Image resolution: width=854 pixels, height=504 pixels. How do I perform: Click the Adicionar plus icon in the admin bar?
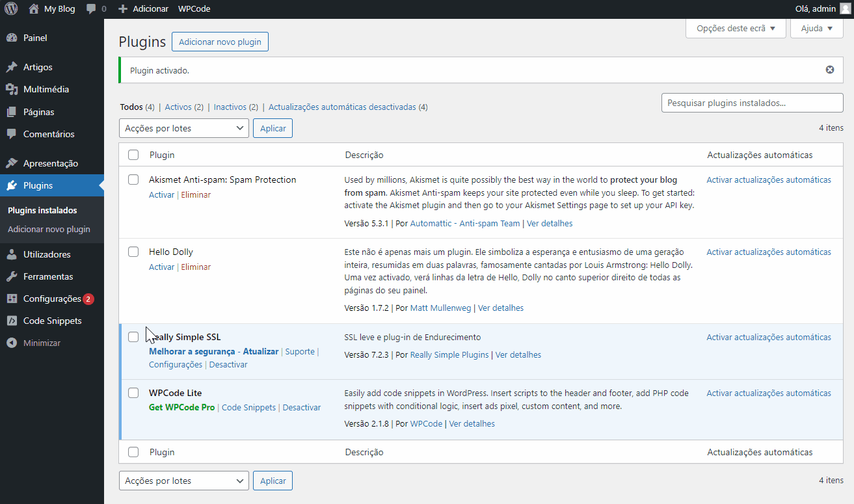pos(123,9)
